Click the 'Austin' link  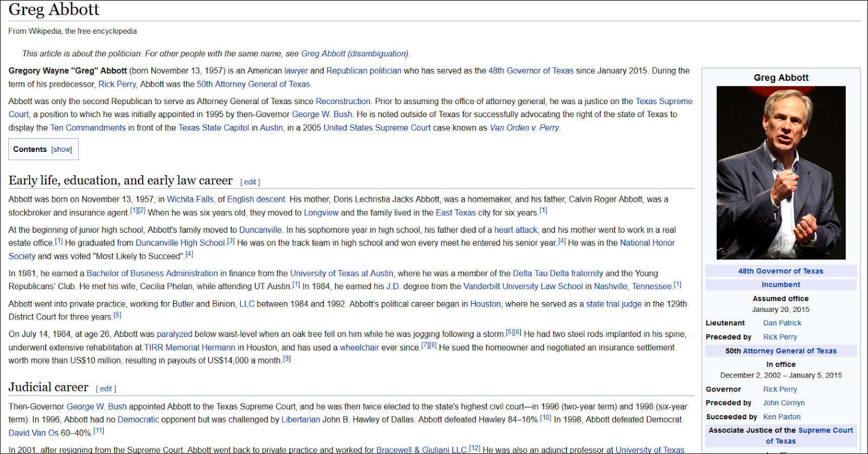pos(271,128)
